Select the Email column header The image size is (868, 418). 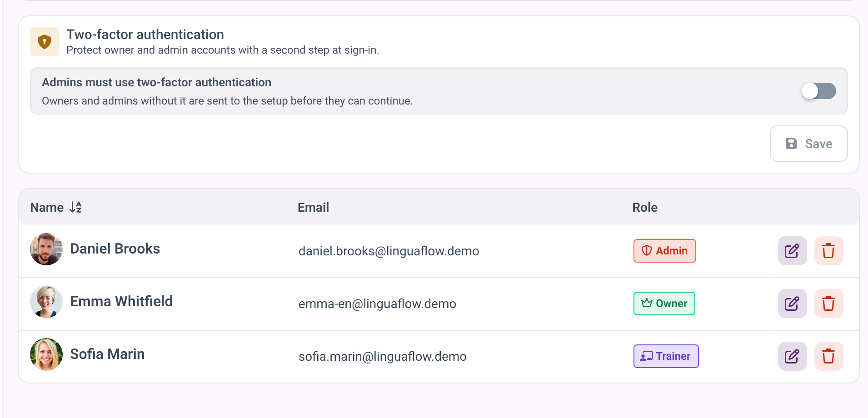313,207
